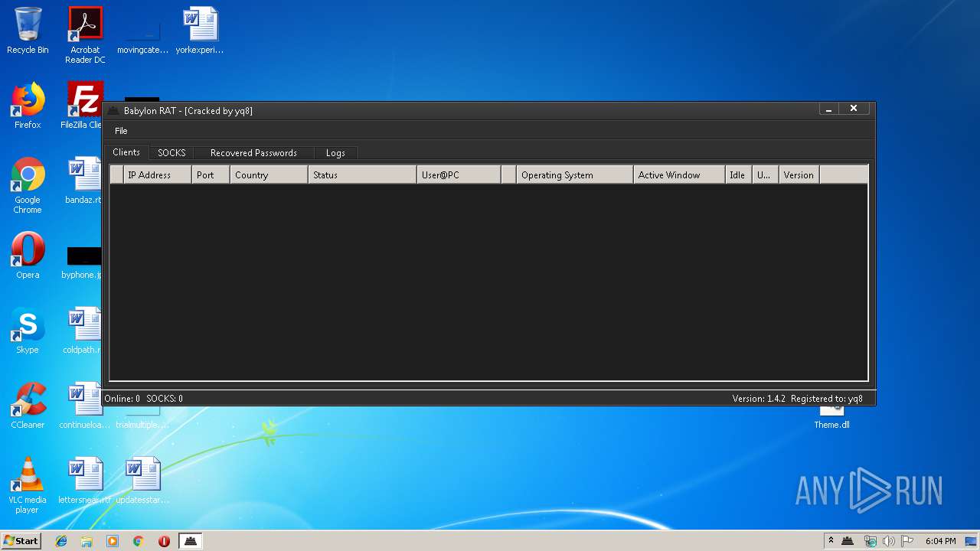Screen dimensions: 980x551
Task: Open the Action Center flag icon
Action: point(907,541)
